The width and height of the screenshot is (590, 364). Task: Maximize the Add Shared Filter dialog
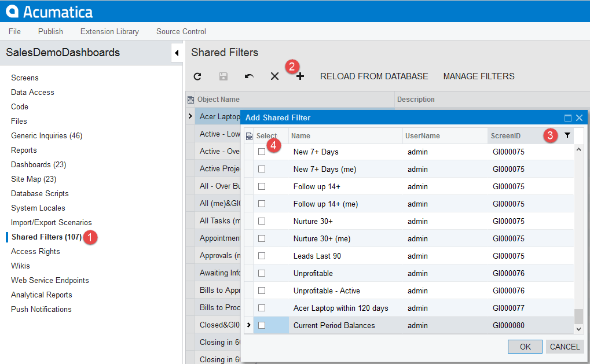568,117
